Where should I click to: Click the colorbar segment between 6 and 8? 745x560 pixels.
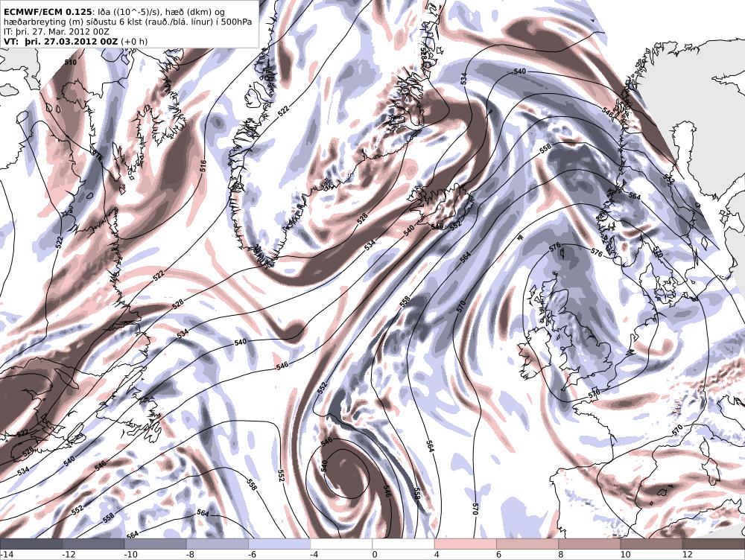pyautogui.click(x=527, y=544)
